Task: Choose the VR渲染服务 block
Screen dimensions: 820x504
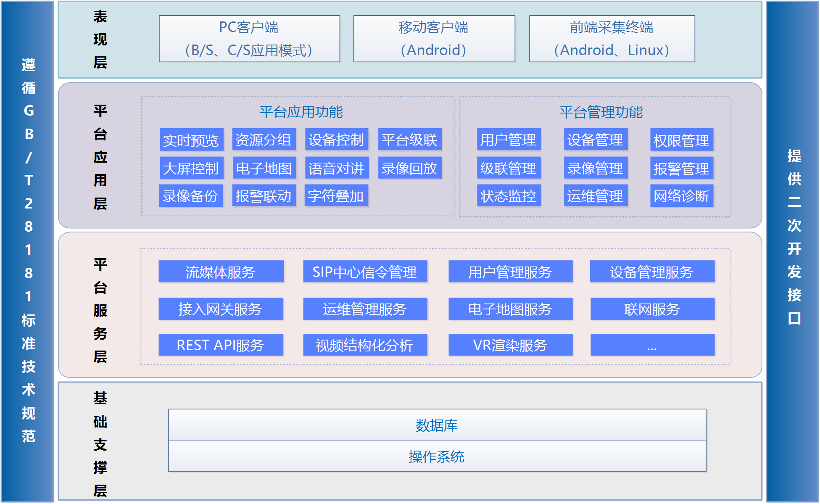Action: (510, 345)
